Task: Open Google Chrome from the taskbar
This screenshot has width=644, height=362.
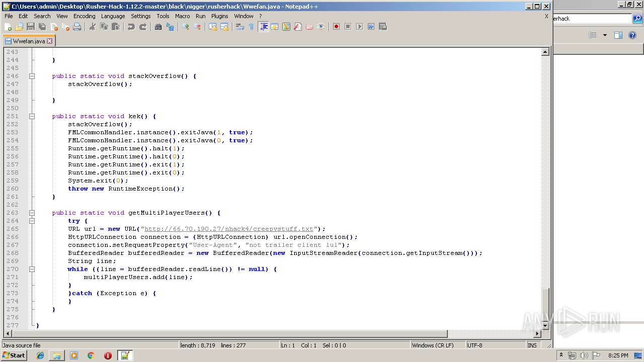Action: (91, 355)
